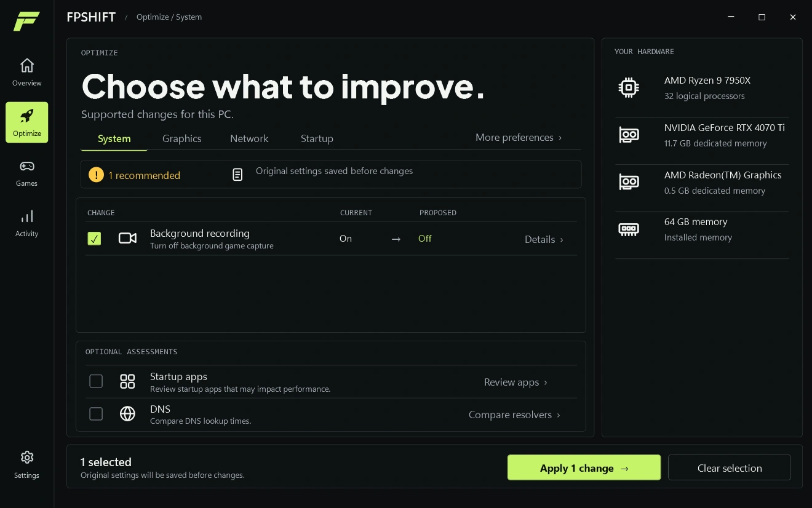The image size is (812, 508).
Task: Open the Settings gear icon
Action: point(27,458)
